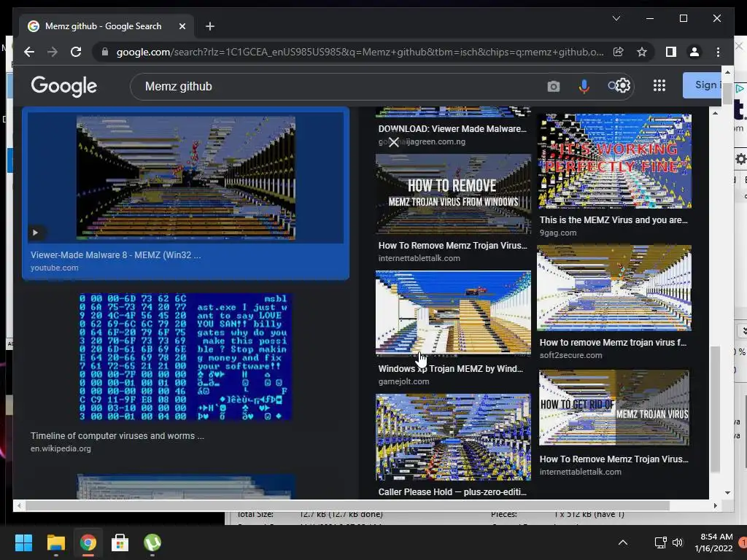This screenshot has height=560, width=747.
Task: Click the address bar URL
Action: 360,52
